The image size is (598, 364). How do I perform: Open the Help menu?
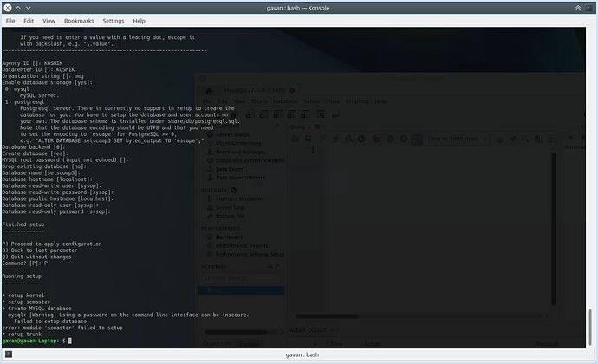click(139, 20)
